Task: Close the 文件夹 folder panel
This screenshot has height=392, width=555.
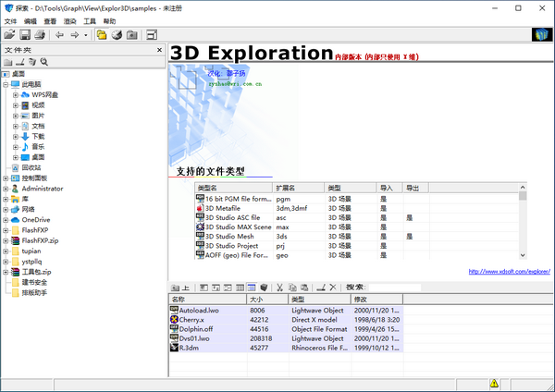Action: pyautogui.click(x=159, y=49)
